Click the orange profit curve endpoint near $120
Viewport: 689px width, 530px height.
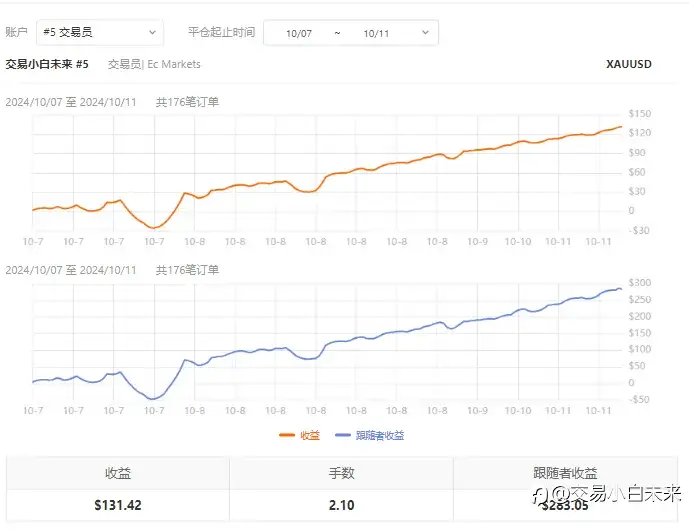621,127
